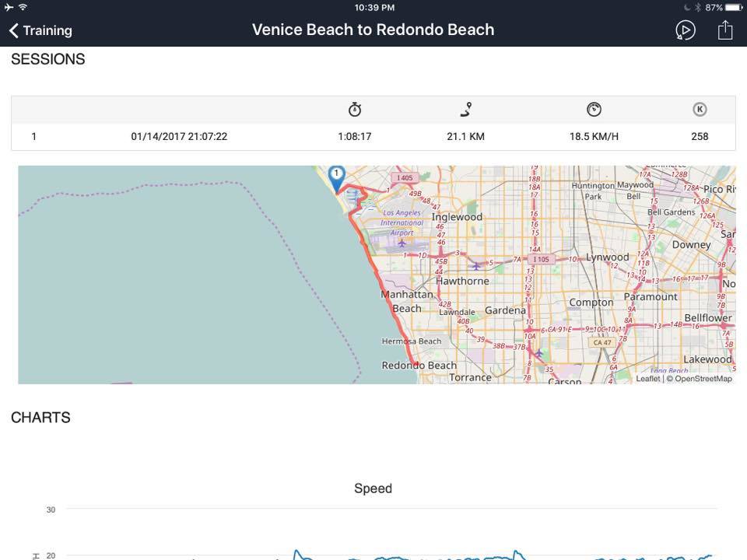Tap the battery indicator in status bar

(733, 8)
